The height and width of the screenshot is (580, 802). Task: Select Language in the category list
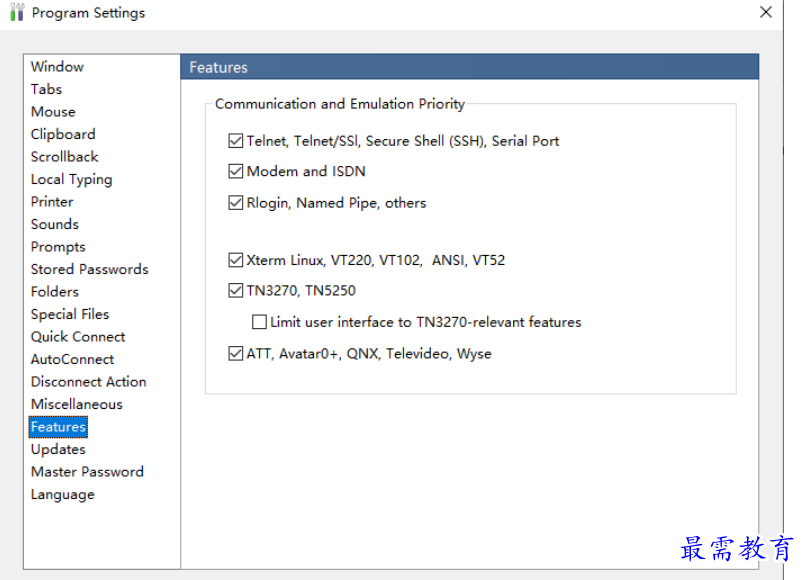62,494
